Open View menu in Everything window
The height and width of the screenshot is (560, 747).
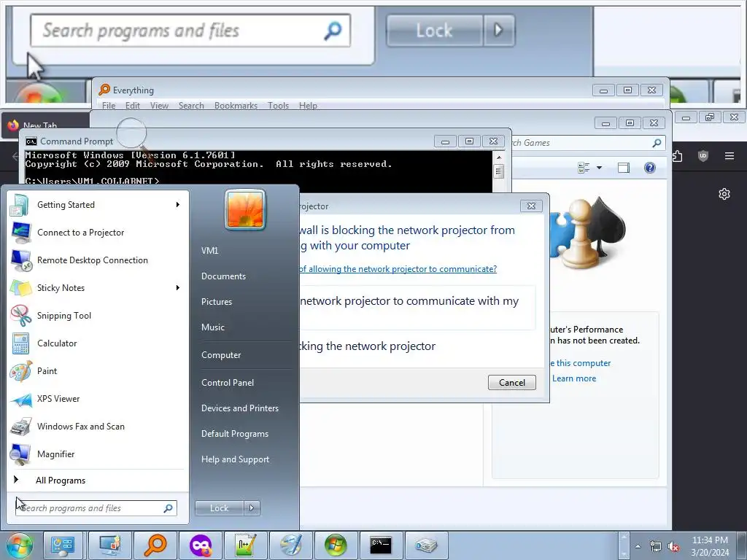click(159, 105)
